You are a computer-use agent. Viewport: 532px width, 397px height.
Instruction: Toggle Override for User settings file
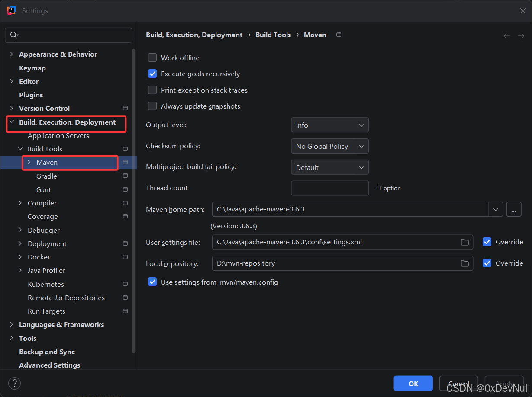point(487,242)
